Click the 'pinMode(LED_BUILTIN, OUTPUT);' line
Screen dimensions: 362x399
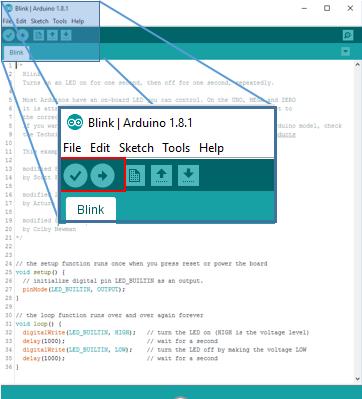click(x=74, y=289)
